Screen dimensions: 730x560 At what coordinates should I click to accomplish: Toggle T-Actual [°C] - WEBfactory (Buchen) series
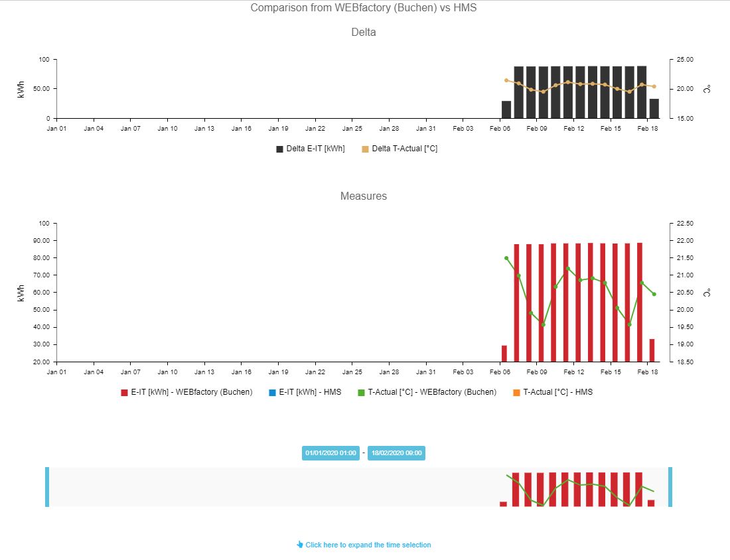[x=431, y=392]
